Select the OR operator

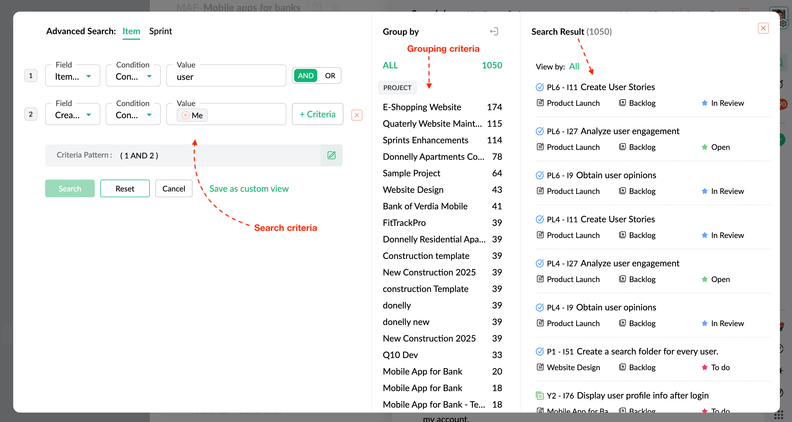[x=330, y=76]
